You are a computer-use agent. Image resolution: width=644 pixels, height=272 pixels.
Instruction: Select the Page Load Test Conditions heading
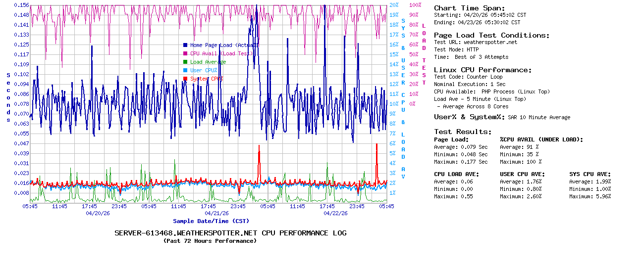pyautogui.click(x=491, y=35)
